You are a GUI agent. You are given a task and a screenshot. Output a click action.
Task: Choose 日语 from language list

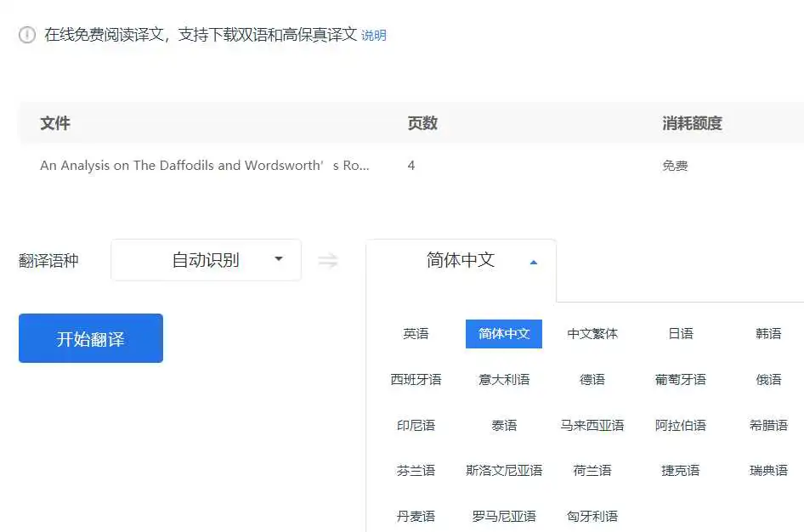point(681,334)
